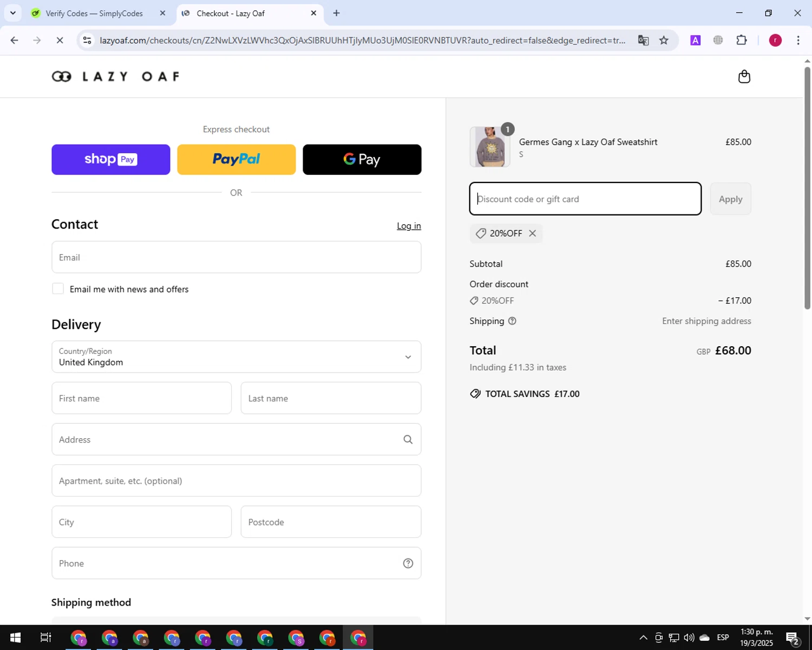Click the browser address bar URL
Viewport: 812px width, 650px height.
pos(363,40)
